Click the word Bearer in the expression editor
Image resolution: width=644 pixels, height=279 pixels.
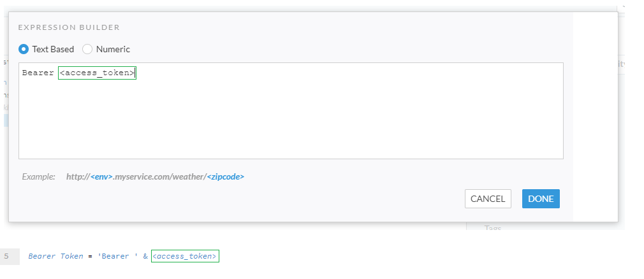(38, 73)
